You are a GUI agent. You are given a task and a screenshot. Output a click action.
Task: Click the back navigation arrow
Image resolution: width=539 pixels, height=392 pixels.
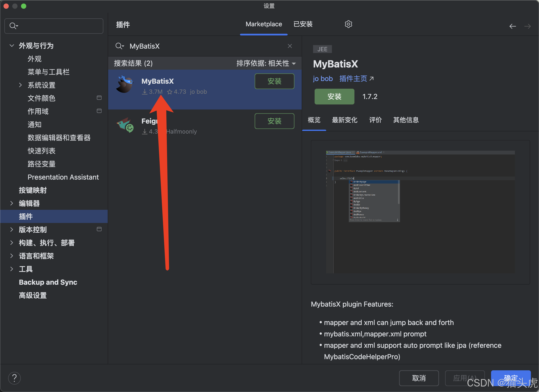tap(512, 26)
